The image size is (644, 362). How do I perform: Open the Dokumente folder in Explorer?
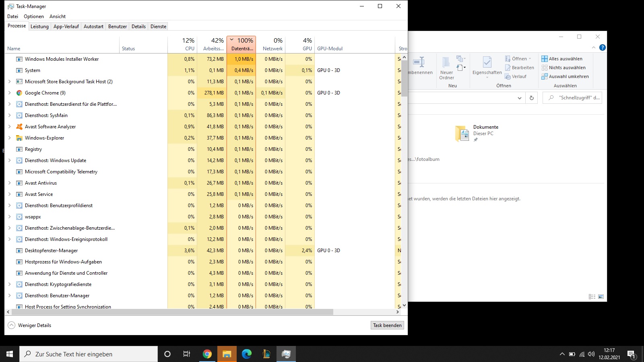pyautogui.click(x=477, y=133)
